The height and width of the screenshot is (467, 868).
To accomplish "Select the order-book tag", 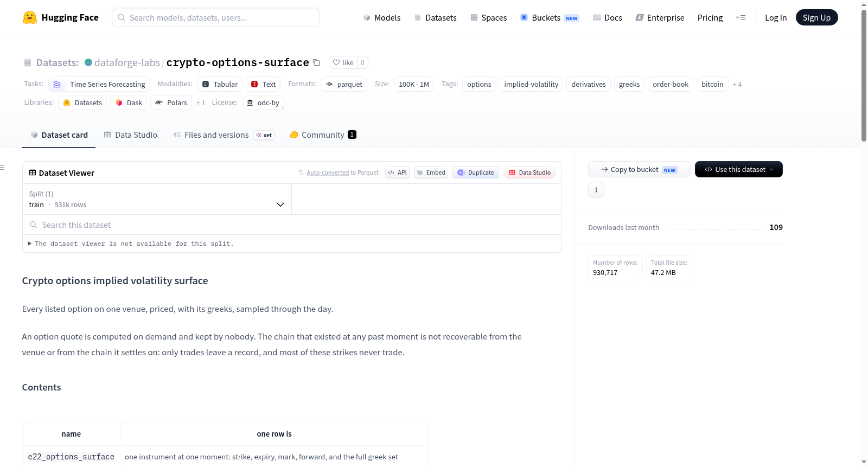I will click(x=671, y=84).
